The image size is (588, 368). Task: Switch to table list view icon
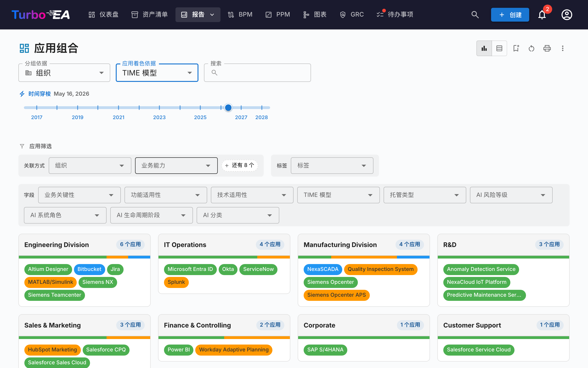(499, 48)
